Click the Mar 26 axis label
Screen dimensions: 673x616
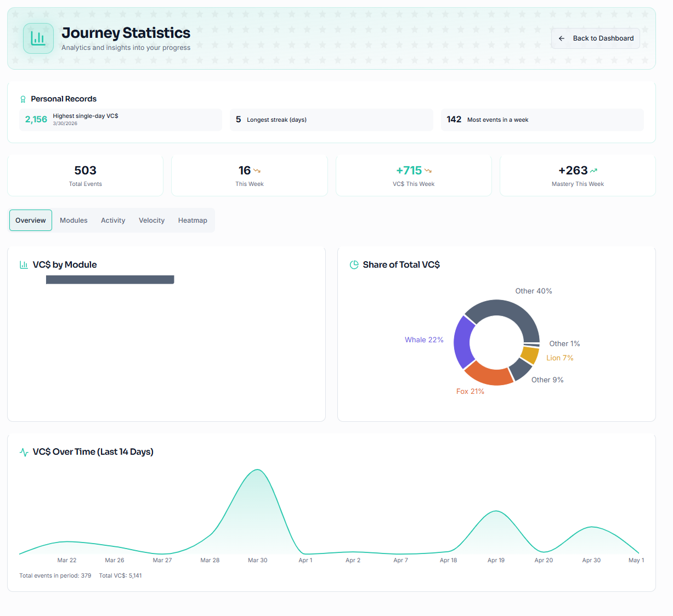tap(115, 561)
